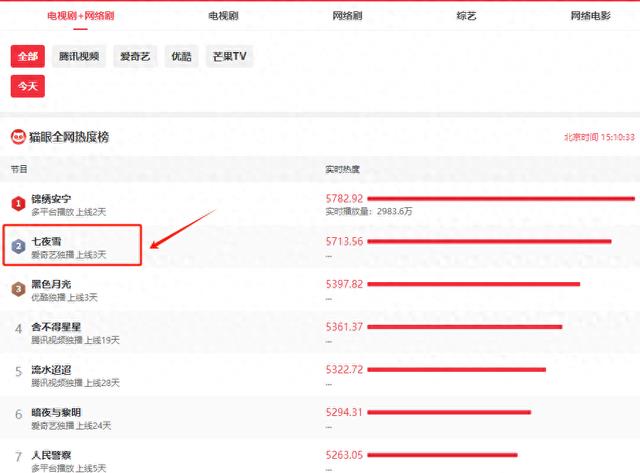The width and height of the screenshot is (640, 473).
Task: Click 腾讯视频独播 上线28天 subtitle
Action: pos(76,383)
